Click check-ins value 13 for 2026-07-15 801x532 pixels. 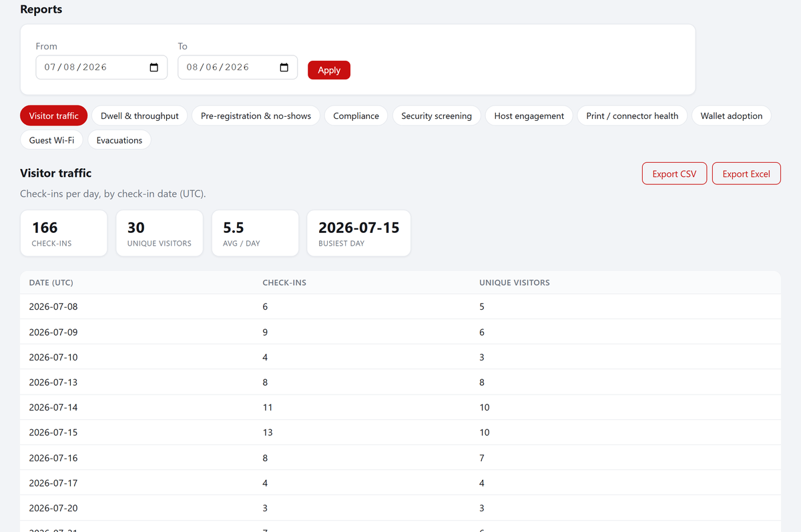pos(268,432)
